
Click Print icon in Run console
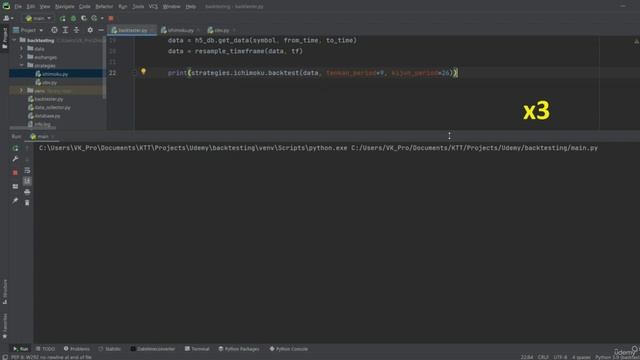[x=27, y=192]
